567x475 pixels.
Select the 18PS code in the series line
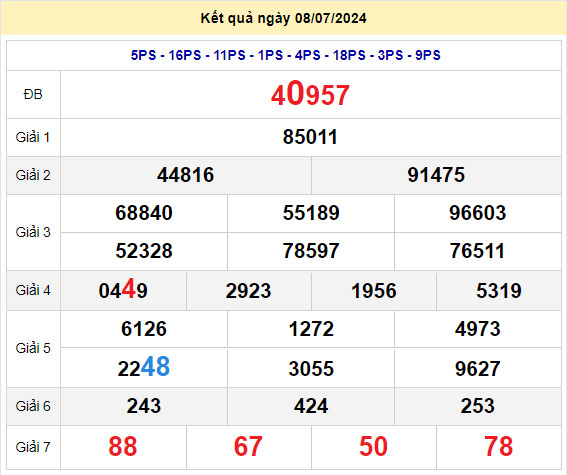point(349,55)
